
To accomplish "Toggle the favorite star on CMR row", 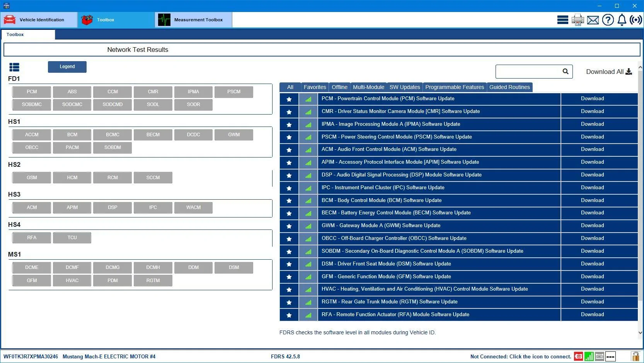I will click(289, 112).
